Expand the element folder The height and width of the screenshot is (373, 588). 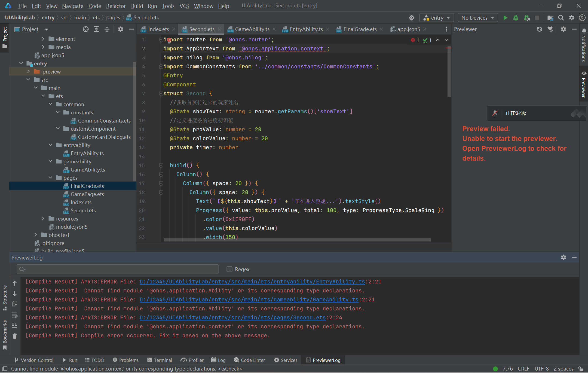[43, 39]
